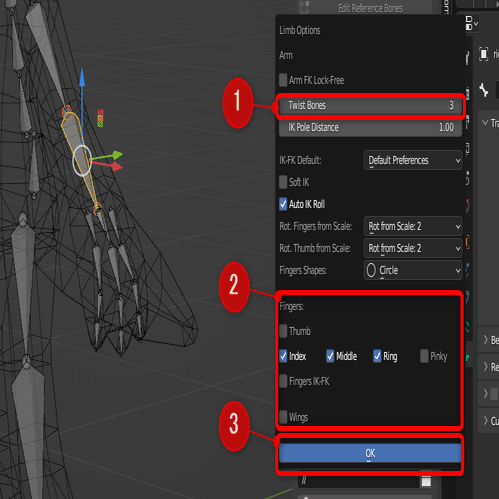Open the IK-FK Default dropdown
Image resolution: width=499 pixels, height=499 pixels.
click(x=413, y=160)
